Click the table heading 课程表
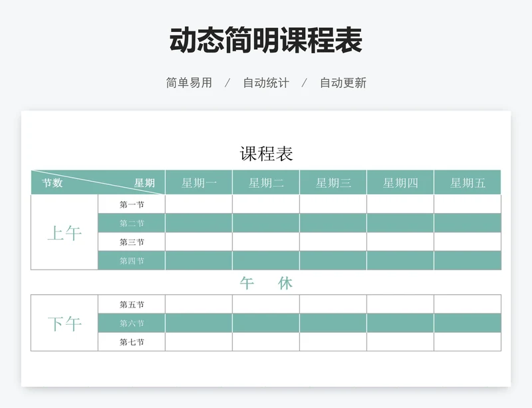The image size is (532, 408). tap(266, 154)
